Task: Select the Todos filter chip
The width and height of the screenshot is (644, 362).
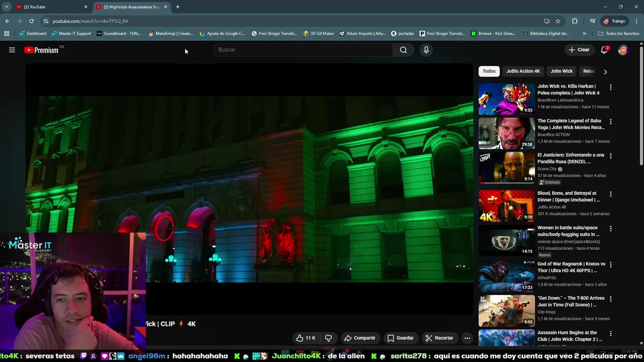Action: 489,71
